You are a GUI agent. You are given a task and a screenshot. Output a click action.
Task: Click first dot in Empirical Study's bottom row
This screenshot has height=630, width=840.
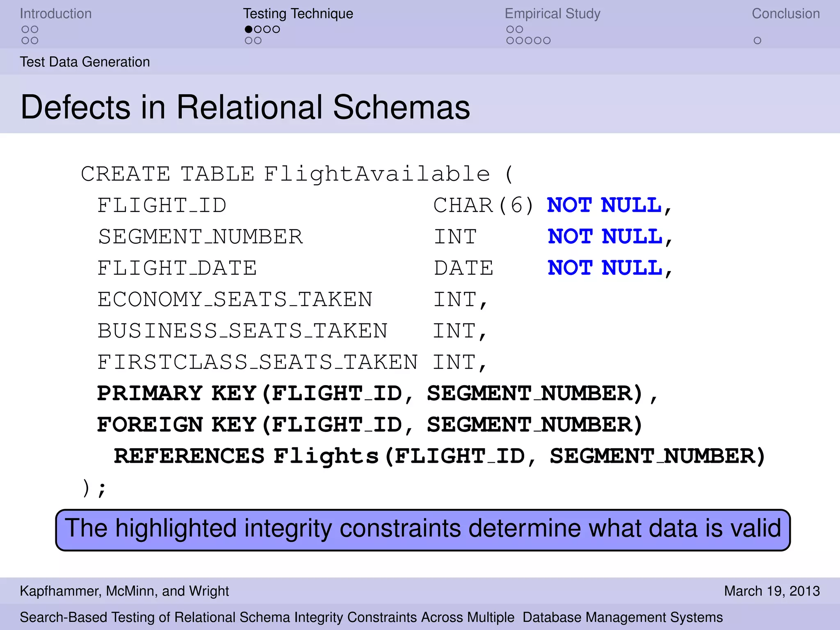510,41
